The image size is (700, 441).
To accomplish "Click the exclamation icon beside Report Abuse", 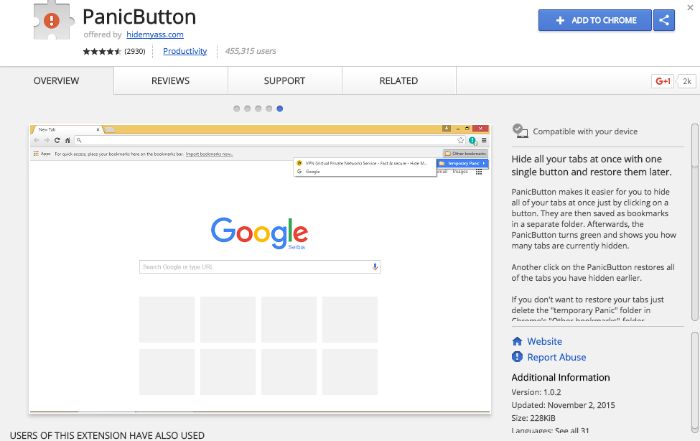I will pos(517,357).
